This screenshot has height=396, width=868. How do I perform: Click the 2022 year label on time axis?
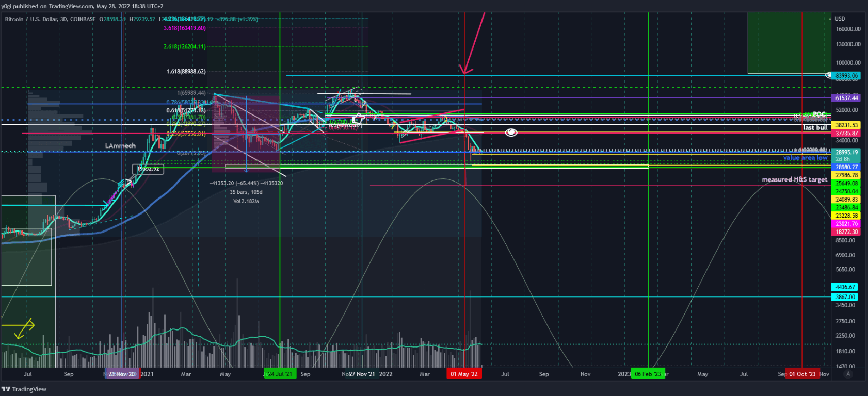click(x=385, y=374)
